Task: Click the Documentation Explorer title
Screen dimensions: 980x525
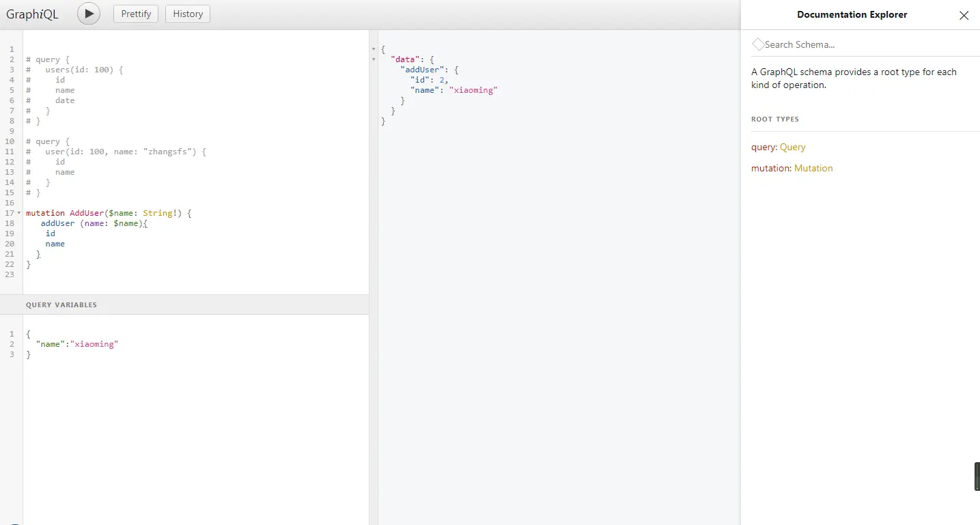Action: [852, 14]
